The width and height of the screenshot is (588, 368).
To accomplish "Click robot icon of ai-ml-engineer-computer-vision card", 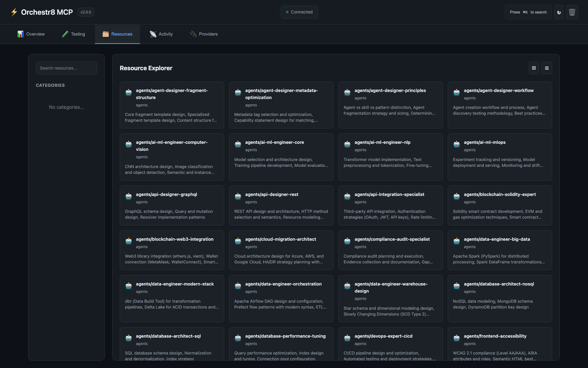I will (129, 144).
